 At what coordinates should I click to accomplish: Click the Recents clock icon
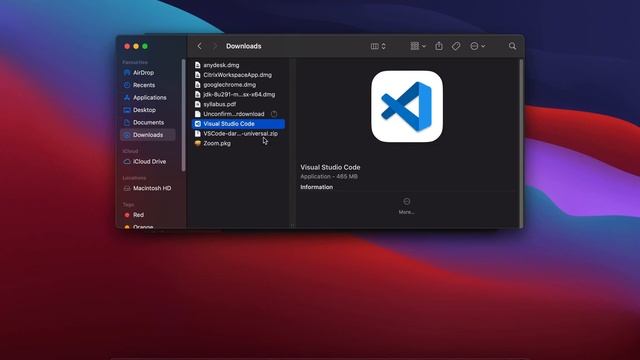[127, 85]
